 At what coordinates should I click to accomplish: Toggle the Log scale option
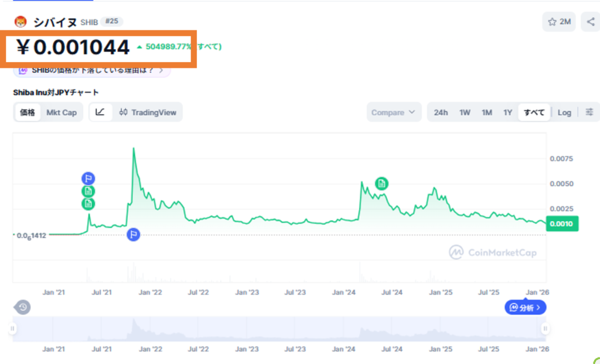pyautogui.click(x=564, y=112)
